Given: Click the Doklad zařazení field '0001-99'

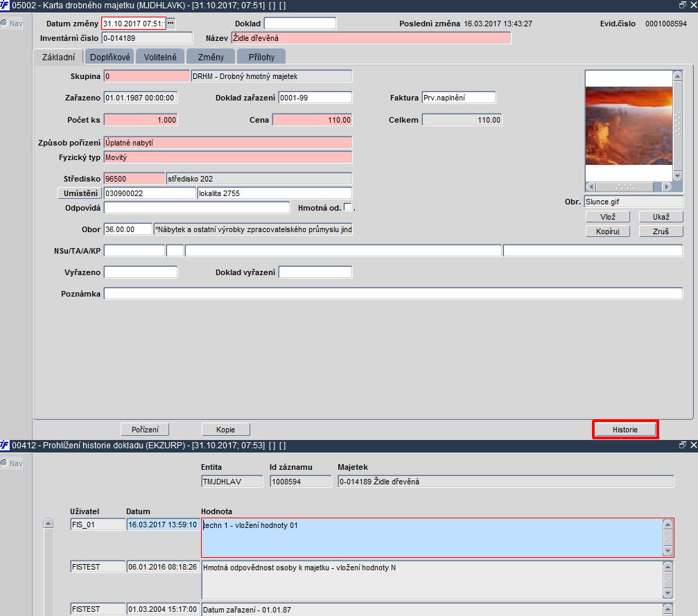Looking at the screenshot, I should tap(315, 98).
